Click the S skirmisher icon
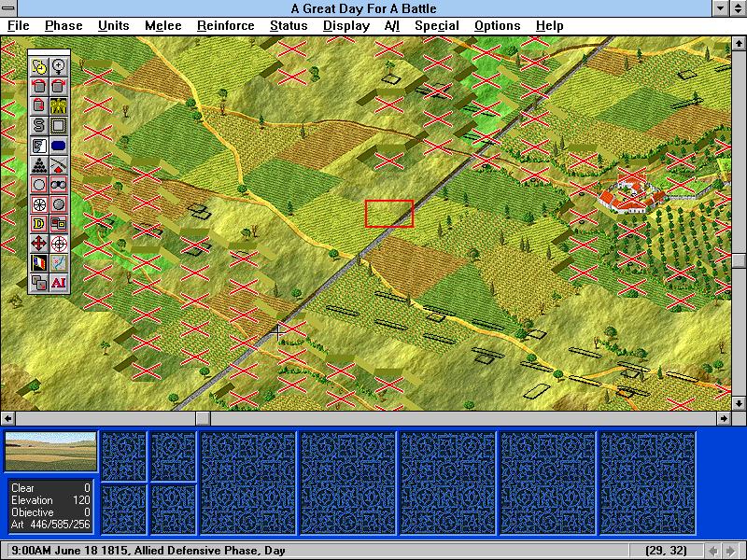 tap(39, 126)
